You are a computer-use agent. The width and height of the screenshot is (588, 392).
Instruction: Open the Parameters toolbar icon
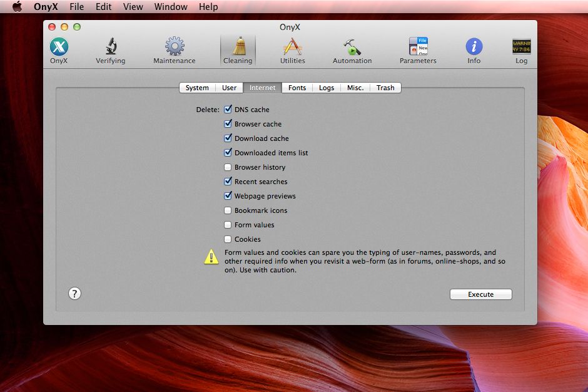418,46
